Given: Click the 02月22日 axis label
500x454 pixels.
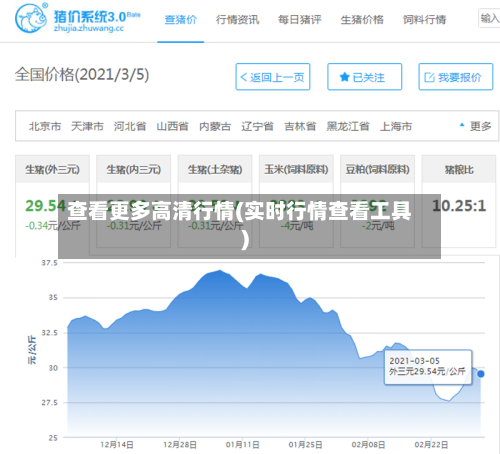Looking at the screenshot, I should pyautogui.click(x=431, y=445).
